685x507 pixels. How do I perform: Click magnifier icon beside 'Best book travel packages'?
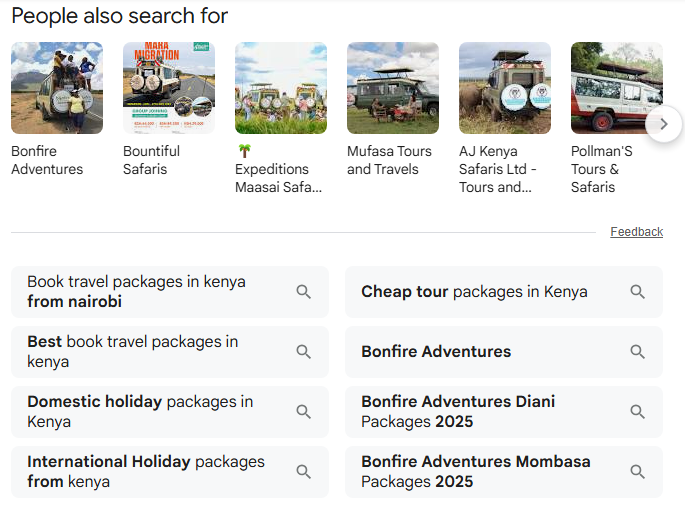(x=304, y=352)
